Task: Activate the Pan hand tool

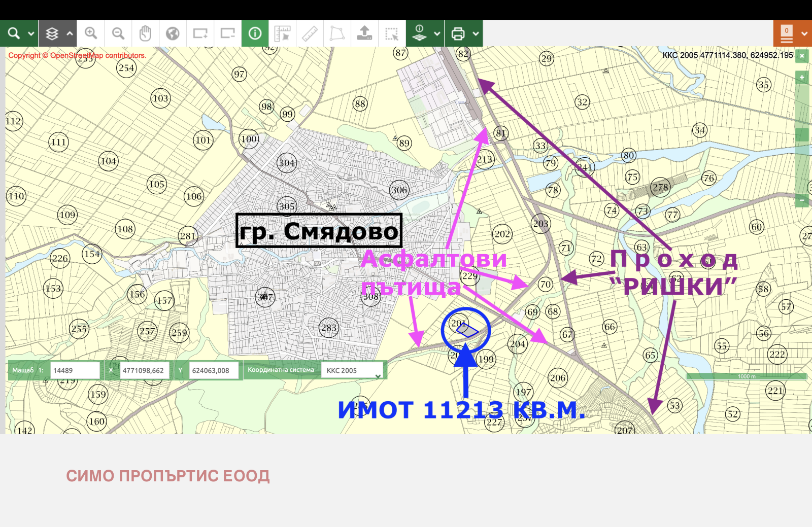Action: point(146,33)
